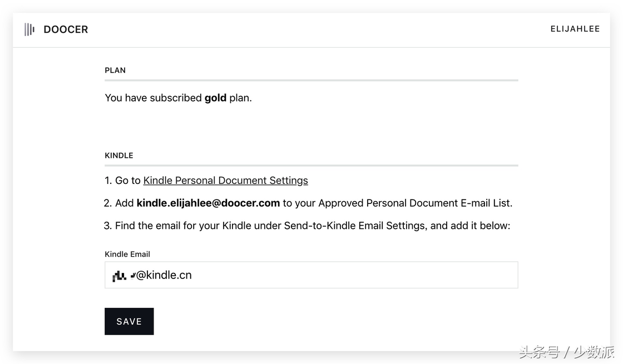Click the bold word gold
The image size is (623, 364).
coord(215,98)
